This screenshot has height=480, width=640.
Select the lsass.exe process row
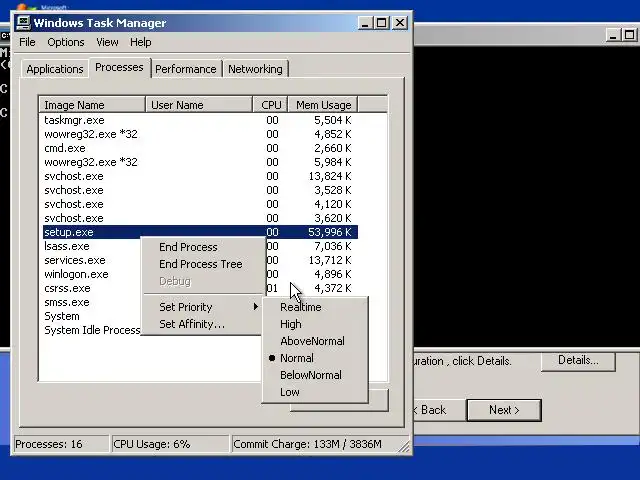(91, 246)
